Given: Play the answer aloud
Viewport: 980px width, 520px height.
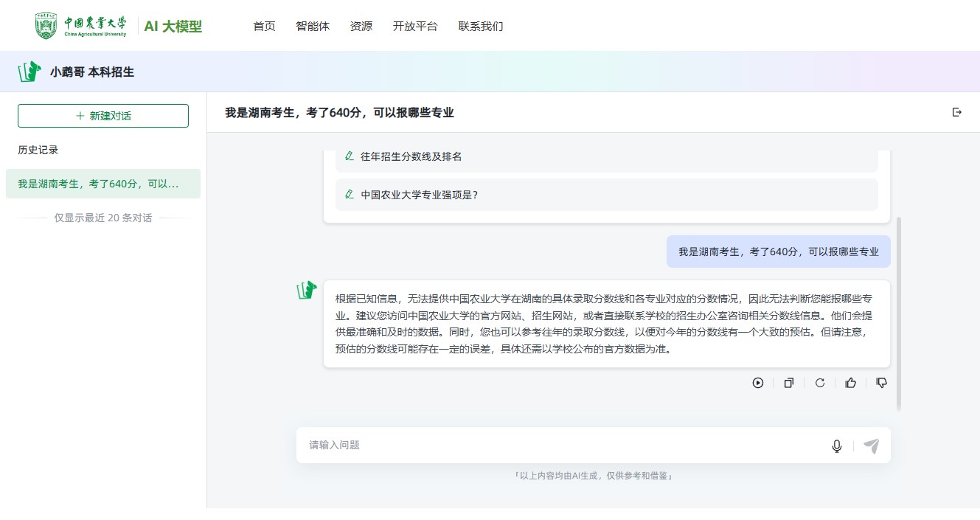Looking at the screenshot, I should click(x=757, y=383).
